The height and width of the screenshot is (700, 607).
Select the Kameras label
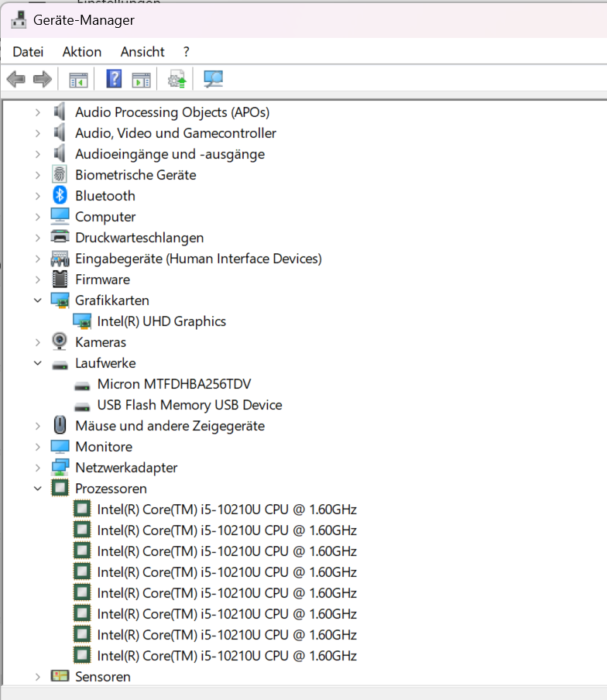point(101,342)
